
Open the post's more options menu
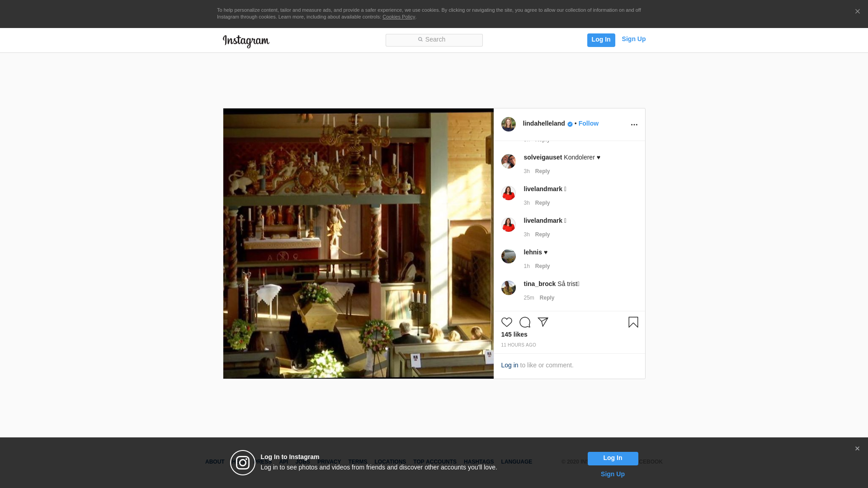[x=634, y=125]
